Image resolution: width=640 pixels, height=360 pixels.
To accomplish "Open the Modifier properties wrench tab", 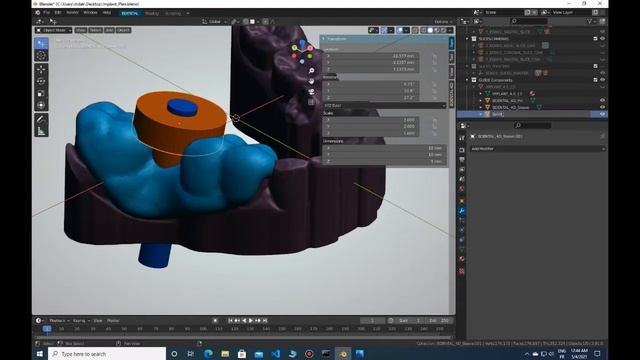I will click(x=462, y=211).
